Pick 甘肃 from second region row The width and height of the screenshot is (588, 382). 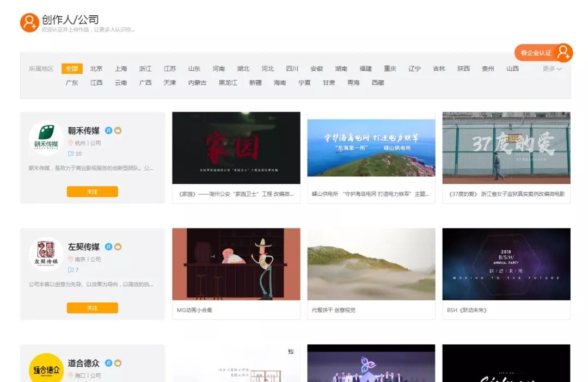click(x=329, y=83)
